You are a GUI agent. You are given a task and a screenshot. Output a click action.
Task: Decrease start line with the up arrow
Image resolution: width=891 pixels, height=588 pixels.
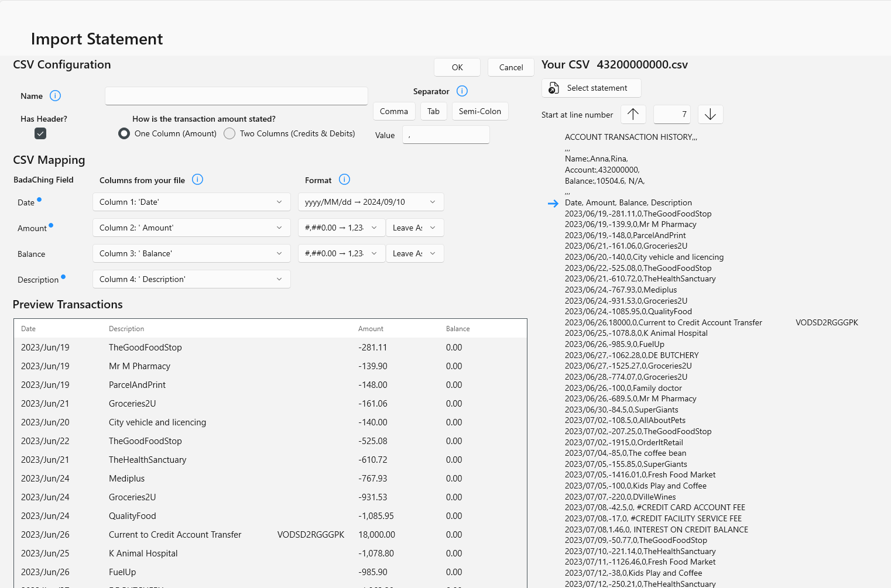pos(633,114)
